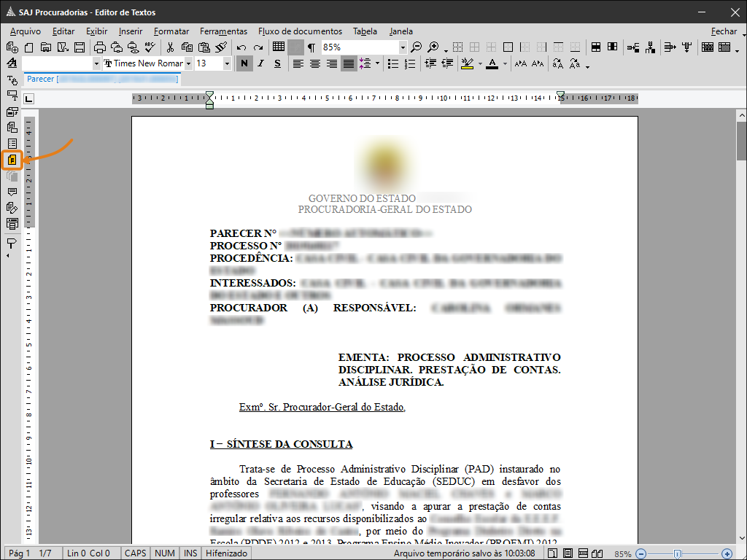This screenshot has width=747, height=560.
Task: Undo the last action
Action: pyautogui.click(x=241, y=47)
